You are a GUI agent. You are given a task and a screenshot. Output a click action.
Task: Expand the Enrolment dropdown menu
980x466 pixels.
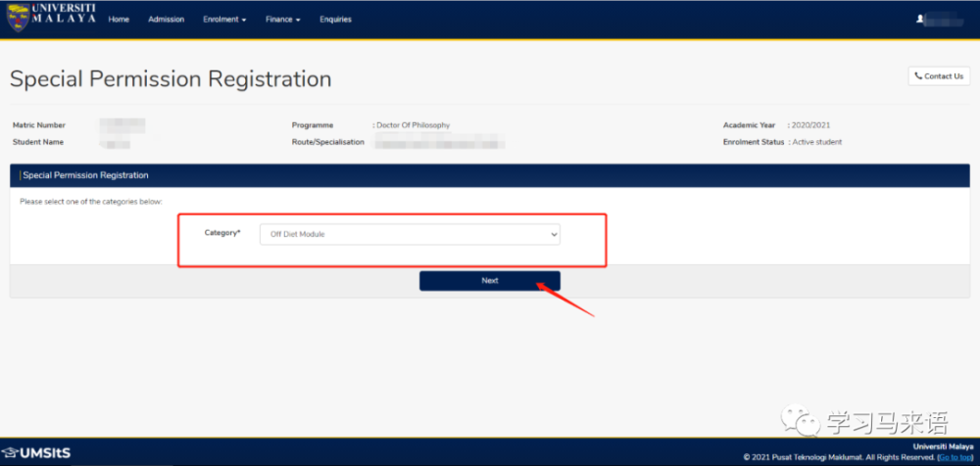click(224, 20)
